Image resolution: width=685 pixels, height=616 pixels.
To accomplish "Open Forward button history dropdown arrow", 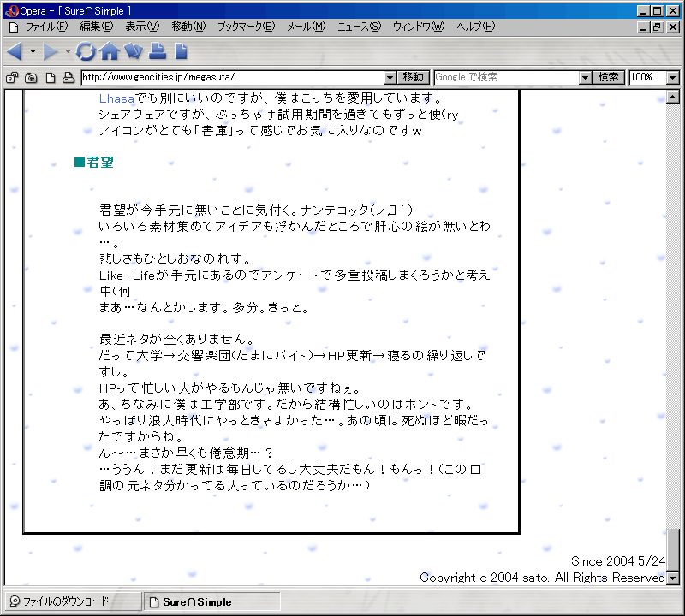I will click(x=68, y=51).
